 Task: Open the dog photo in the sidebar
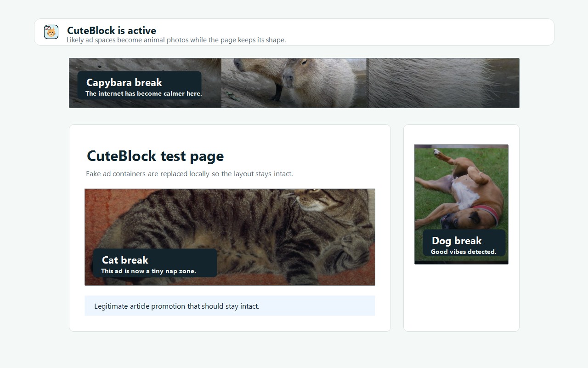[461, 204]
